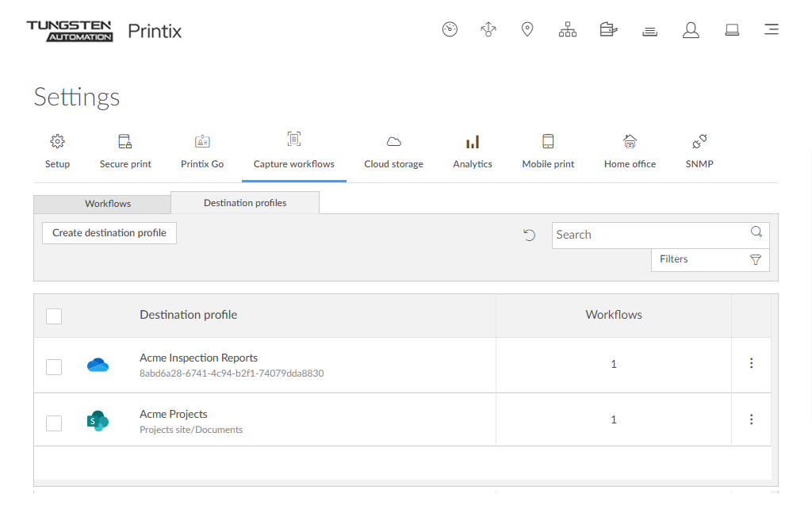Open the Acme Projects profile link

(x=174, y=414)
